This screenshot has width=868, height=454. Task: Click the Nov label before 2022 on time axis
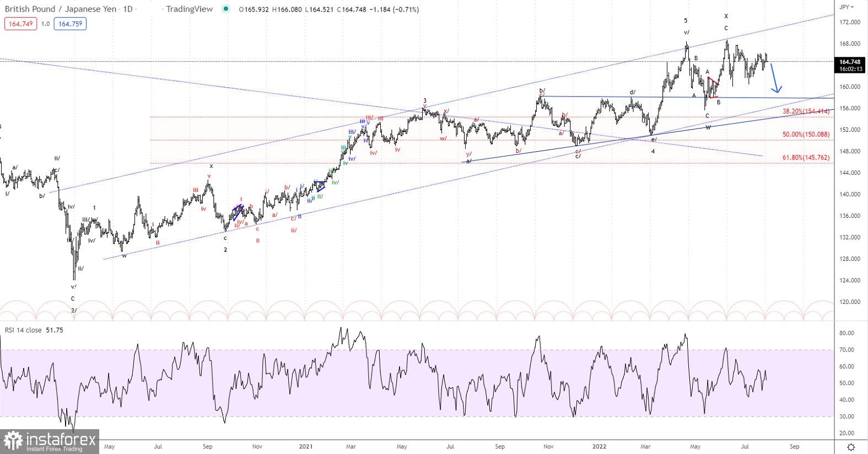point(548,447)
